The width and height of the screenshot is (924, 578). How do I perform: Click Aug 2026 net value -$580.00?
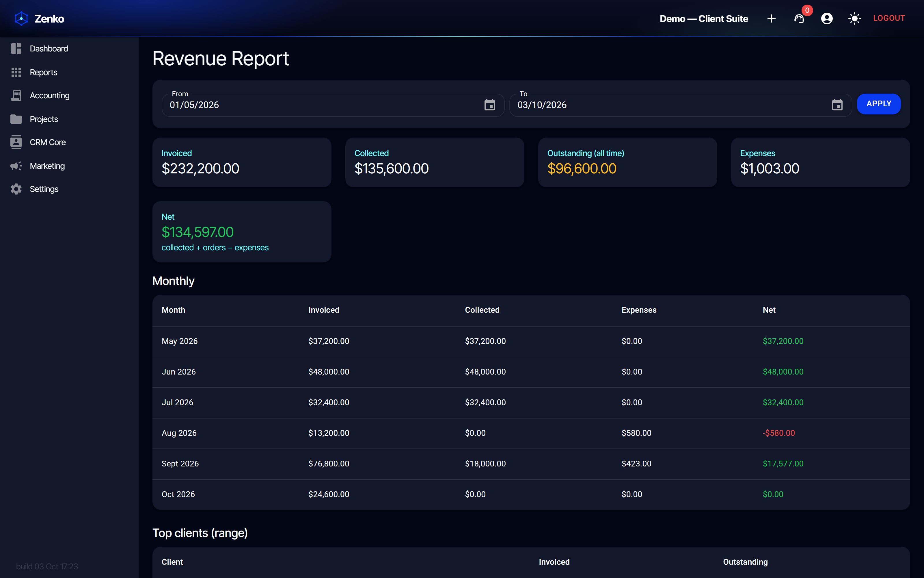point(778,433)
